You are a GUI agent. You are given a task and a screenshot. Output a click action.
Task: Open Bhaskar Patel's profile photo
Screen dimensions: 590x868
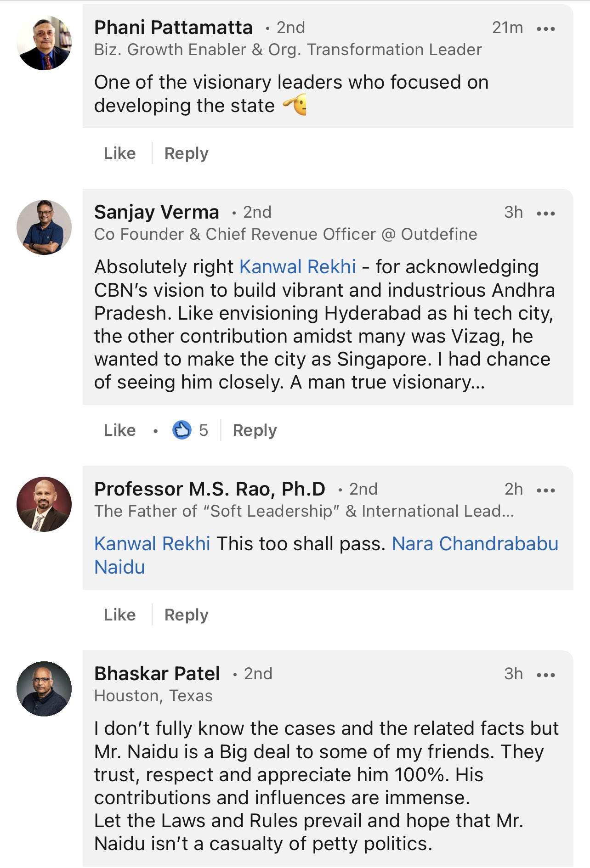44,689
